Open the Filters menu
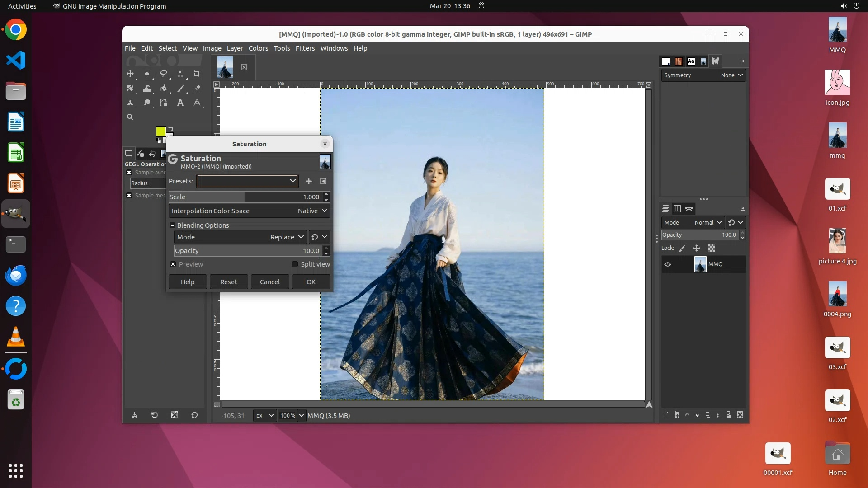868x488 pixels. [305, 48]
